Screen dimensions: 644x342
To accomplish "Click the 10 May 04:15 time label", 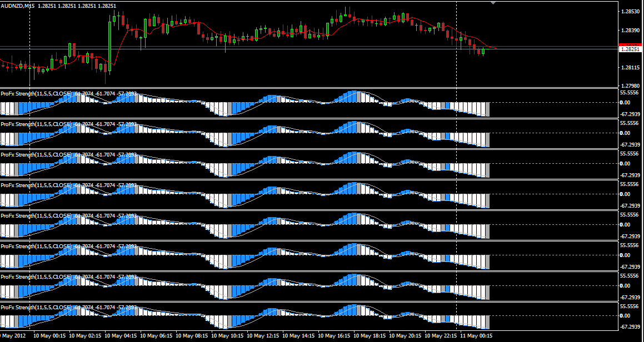I will click(x=121, y=335).
